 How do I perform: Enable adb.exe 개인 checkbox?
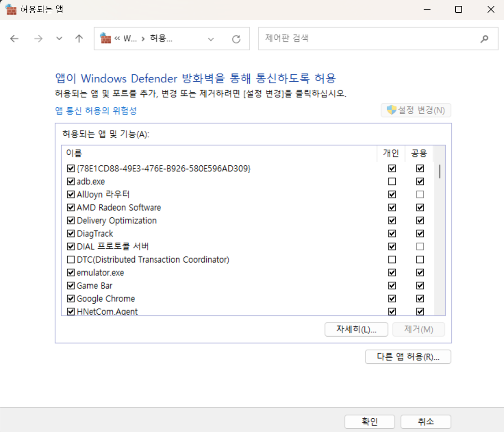pyautogui.click(x=392, y=182)
